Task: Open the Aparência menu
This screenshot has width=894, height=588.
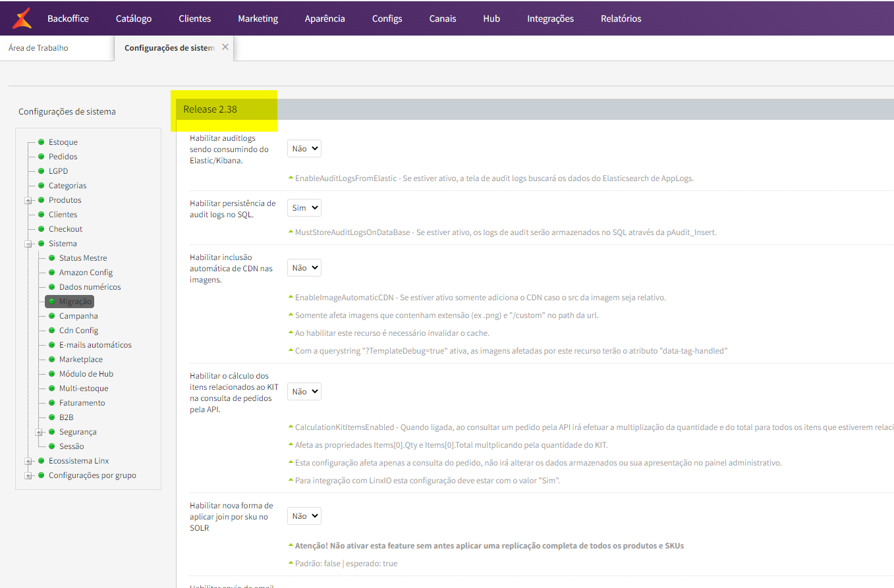Action: pyautogui.click(x=325, y=18)
